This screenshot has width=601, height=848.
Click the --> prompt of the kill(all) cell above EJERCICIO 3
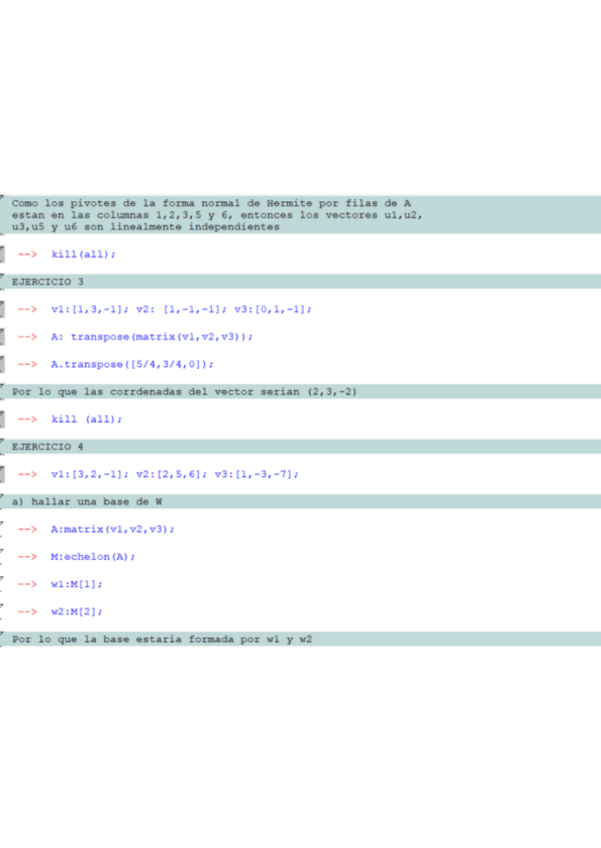click(x=27, y=254)
